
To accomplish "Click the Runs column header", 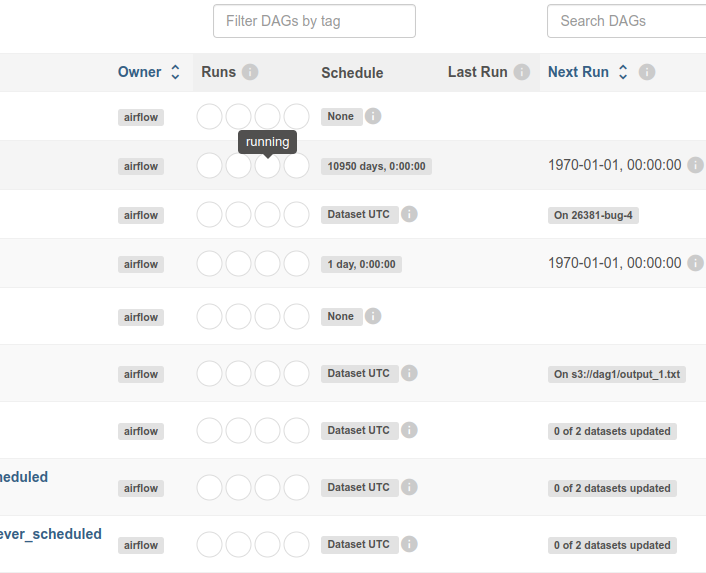I will 218,72.
